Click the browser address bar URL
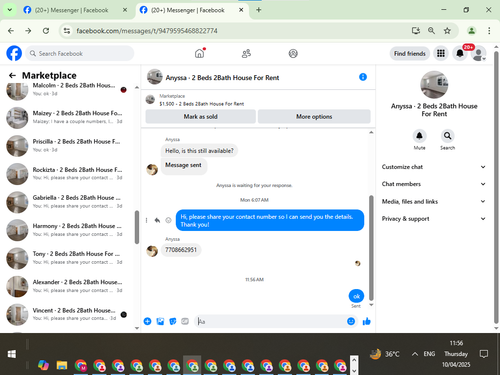Screen dimensions: 500x375 click(x=147, y=31)
